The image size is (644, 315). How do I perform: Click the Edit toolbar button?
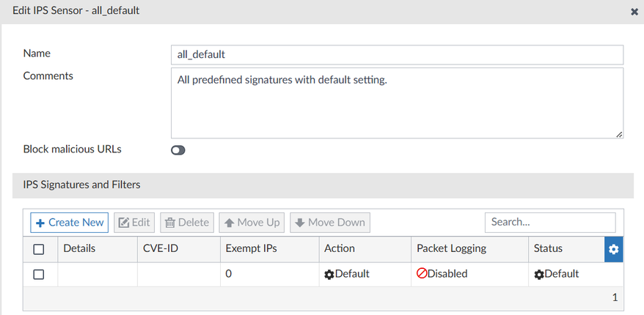(x=133, y=222)
